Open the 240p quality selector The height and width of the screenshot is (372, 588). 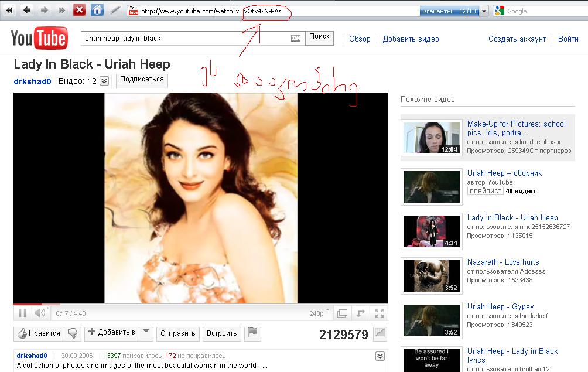[319, 313]
